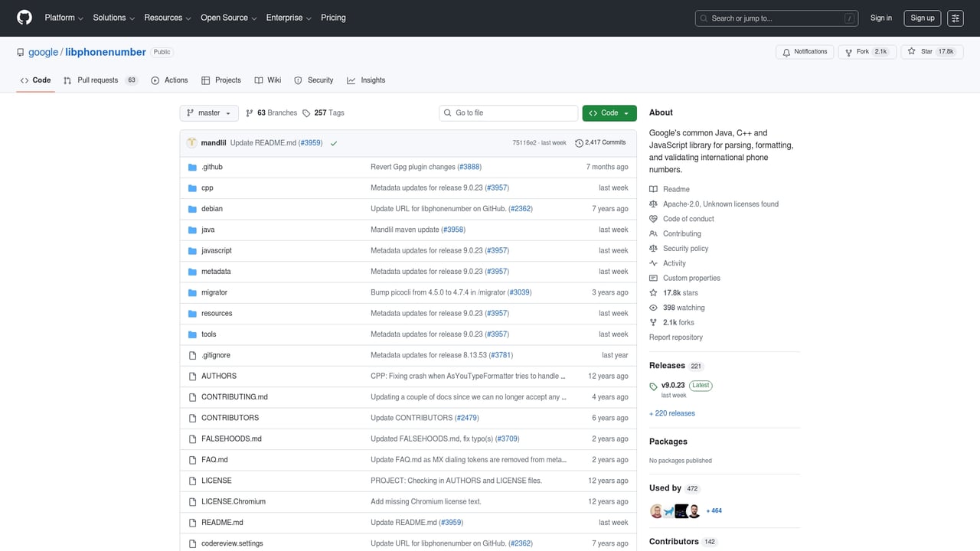Screen dimensions: 980x551
Task: Open the README.md file
Action: click(222, 523)
